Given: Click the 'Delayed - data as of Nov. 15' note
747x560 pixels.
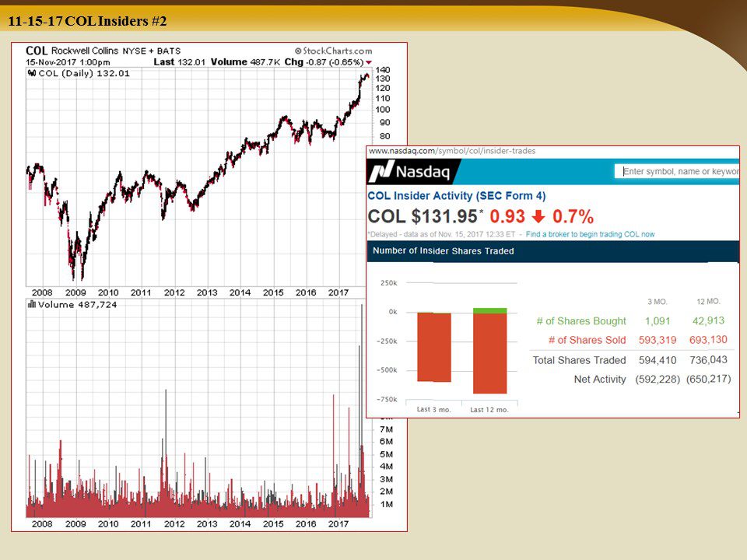Looking at the screenshot, I should point(442,234).
